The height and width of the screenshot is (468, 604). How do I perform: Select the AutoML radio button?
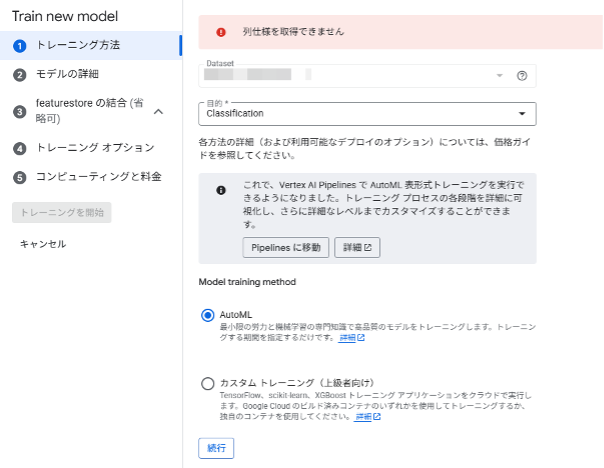(208, 315)
